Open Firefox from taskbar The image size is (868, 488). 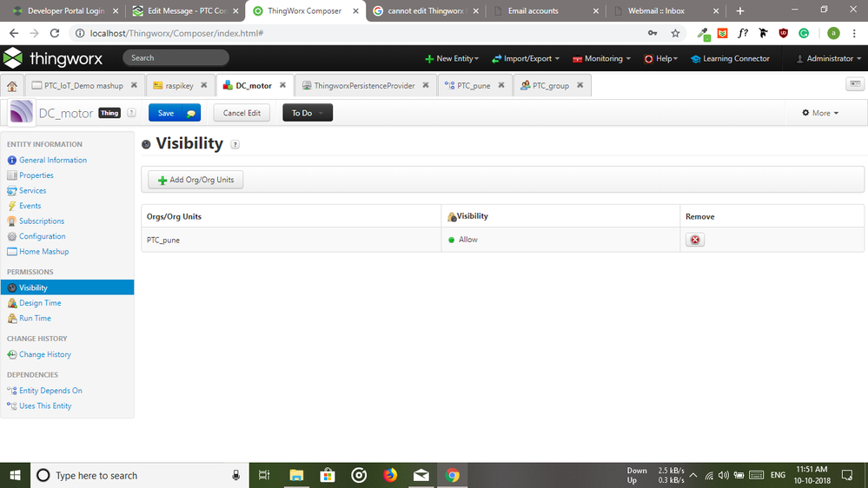tap(390, 475)
